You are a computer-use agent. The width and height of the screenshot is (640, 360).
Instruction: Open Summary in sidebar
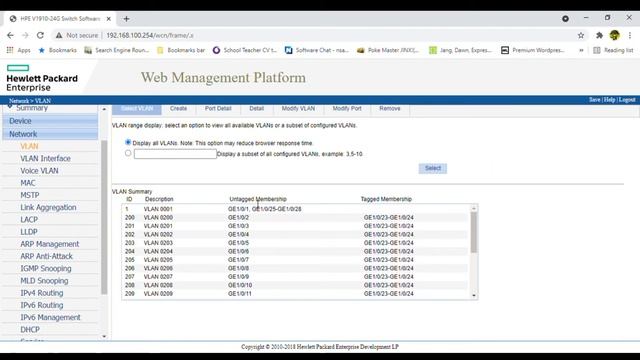[32, 108]
